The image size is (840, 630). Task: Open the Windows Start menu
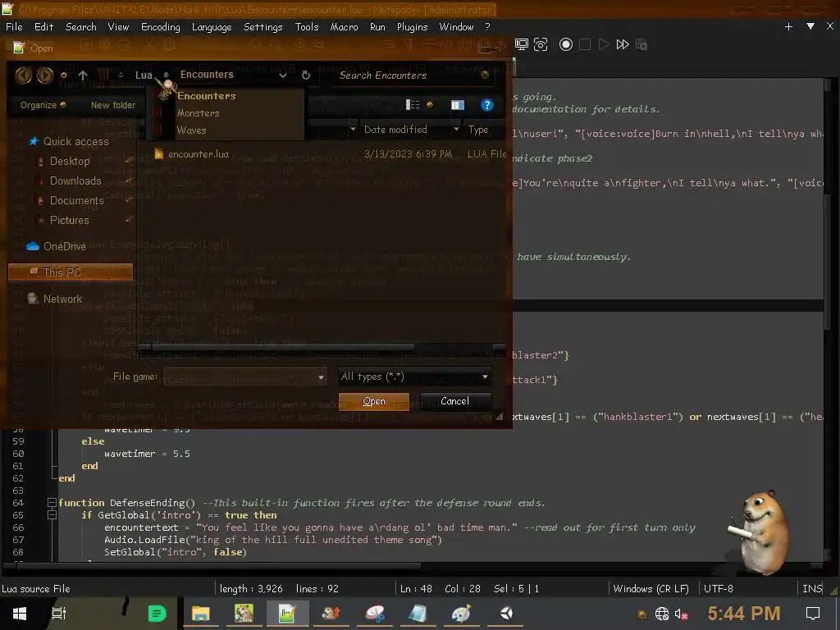[20, 614]
